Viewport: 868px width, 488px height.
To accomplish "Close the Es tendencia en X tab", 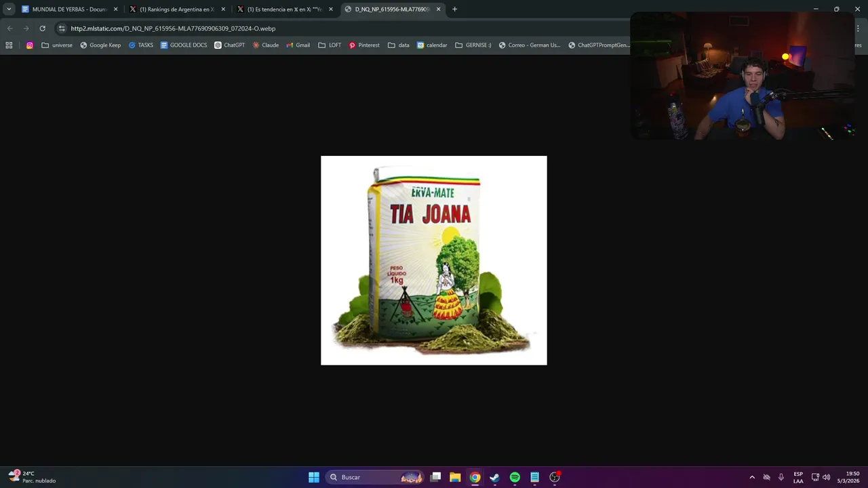I will coord(331,9).
